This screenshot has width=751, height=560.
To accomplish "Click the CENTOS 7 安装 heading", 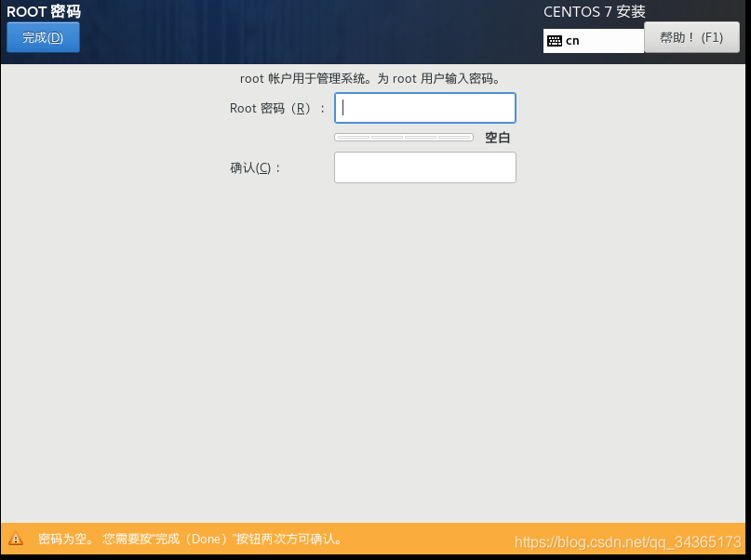I will (595, 12).
